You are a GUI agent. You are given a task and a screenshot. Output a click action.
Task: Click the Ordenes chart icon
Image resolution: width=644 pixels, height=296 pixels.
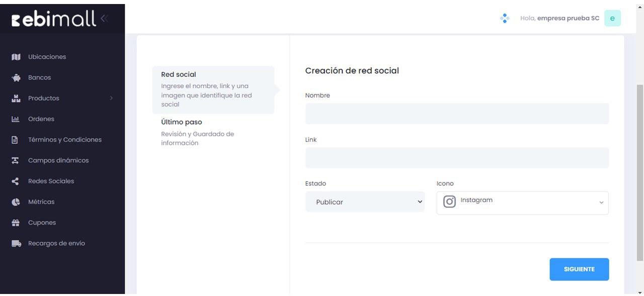16,119
